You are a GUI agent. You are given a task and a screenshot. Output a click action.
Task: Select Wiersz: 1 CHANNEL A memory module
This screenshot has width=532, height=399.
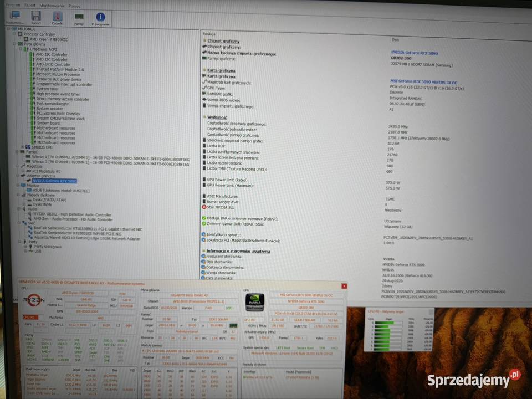[111, 159]
